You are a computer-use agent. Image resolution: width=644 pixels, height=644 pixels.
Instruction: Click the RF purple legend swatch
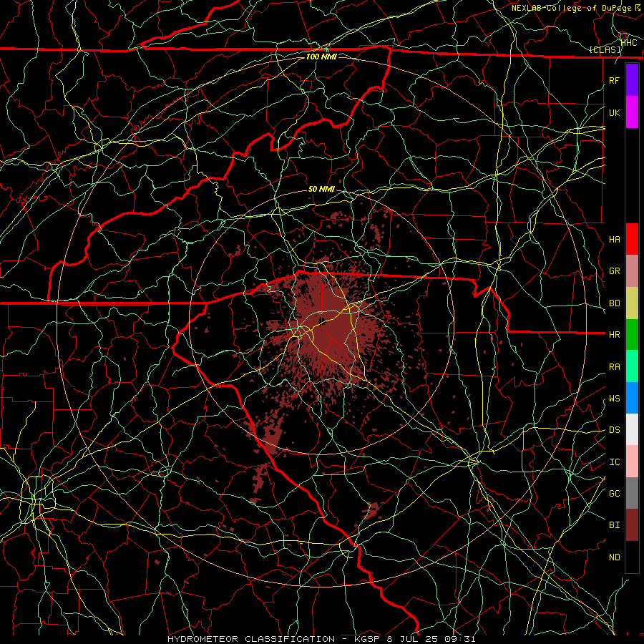pos(632,80)
